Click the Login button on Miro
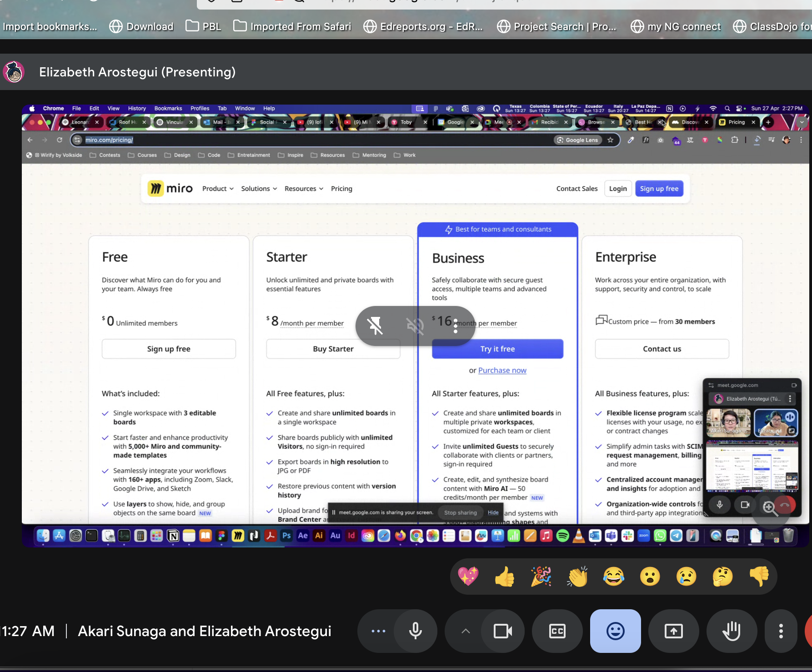The image size is (812, 672). [x=618, y=189]
